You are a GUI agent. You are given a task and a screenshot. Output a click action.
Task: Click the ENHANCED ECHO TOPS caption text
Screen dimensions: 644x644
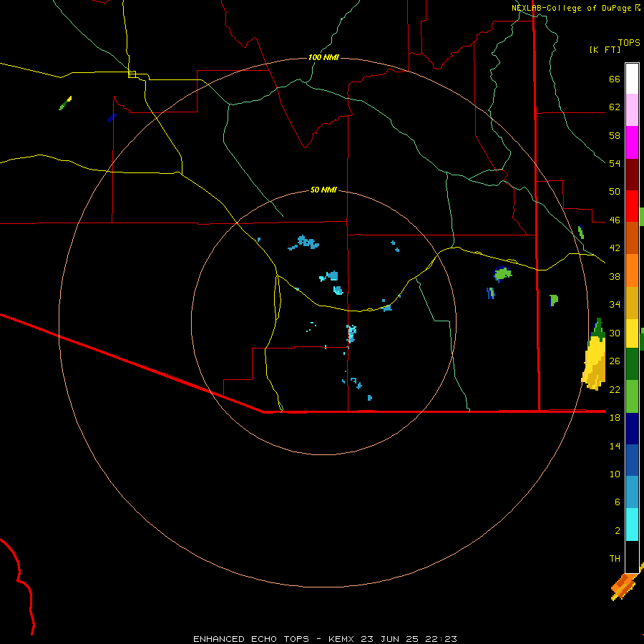click(x=251, y=639)
